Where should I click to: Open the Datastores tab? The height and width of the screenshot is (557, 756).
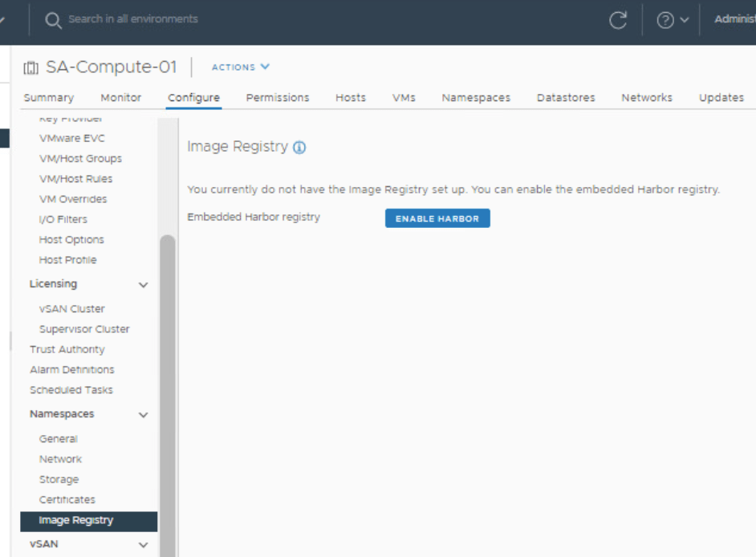[x=566, y=98]
